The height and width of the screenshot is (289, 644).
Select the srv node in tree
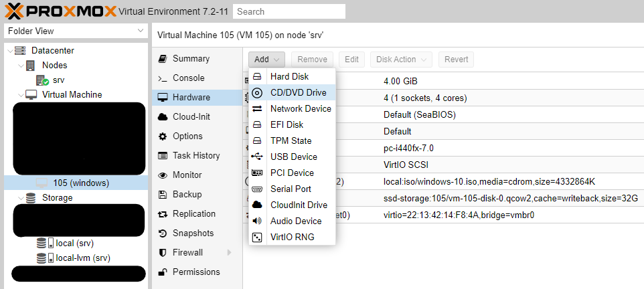point(58,80)
